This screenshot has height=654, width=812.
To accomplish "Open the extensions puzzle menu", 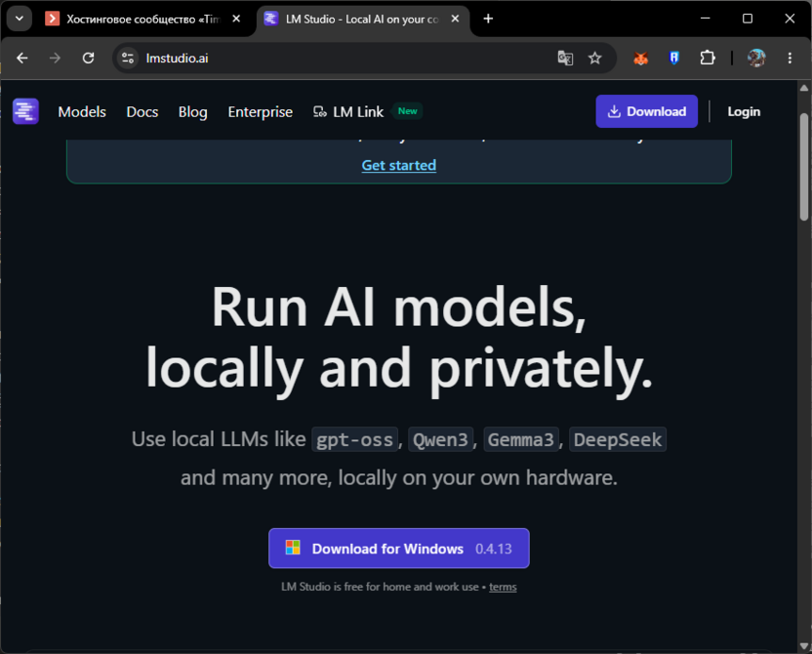I will (708, 58).
